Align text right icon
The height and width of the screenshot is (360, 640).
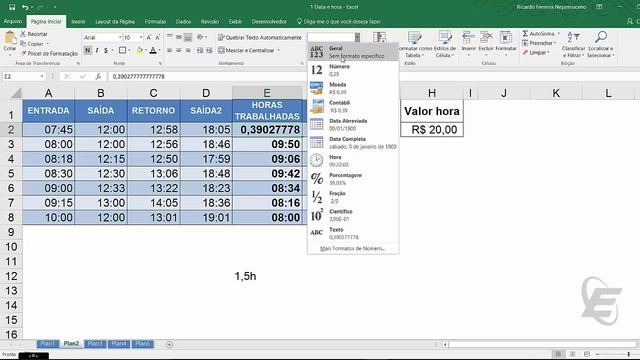tap(188, 50)
